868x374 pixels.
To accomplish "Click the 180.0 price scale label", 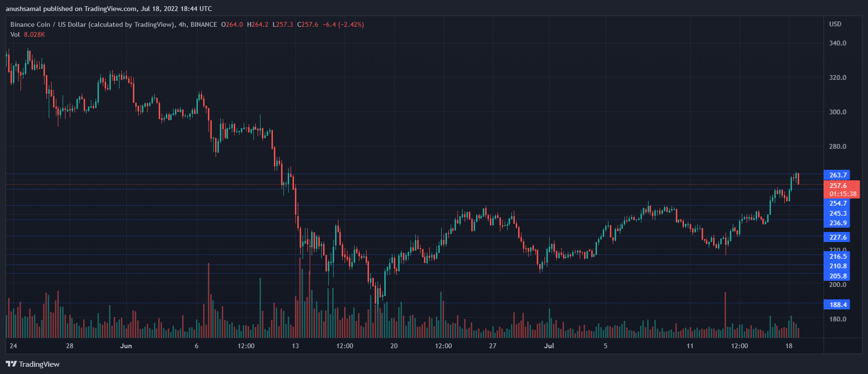I will (x=837, y=319).
